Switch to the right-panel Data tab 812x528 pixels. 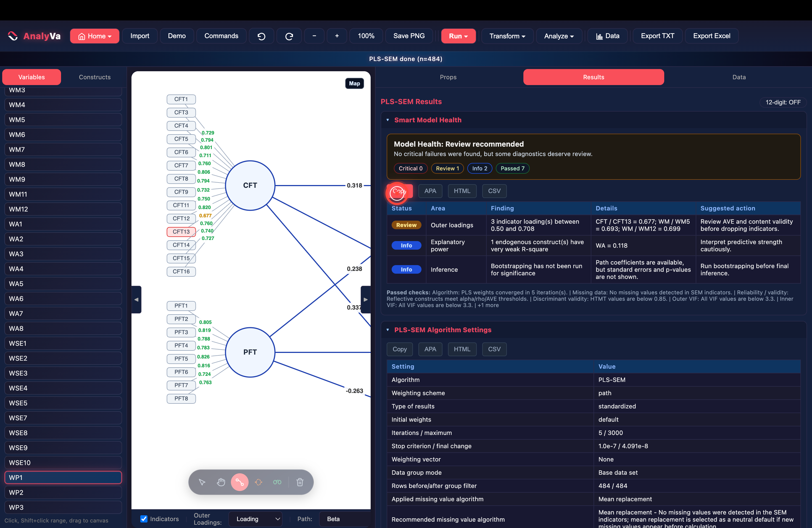click(739, 77)
